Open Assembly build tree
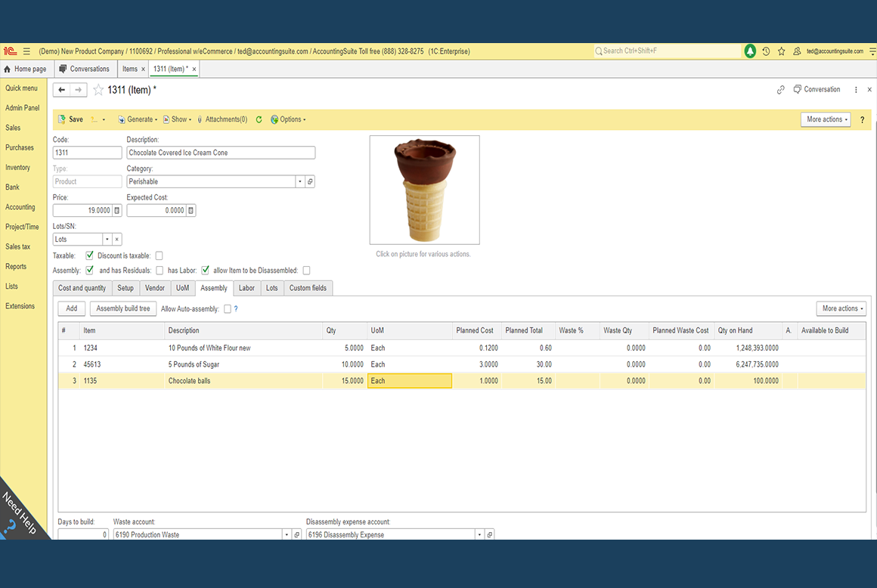 123,308
